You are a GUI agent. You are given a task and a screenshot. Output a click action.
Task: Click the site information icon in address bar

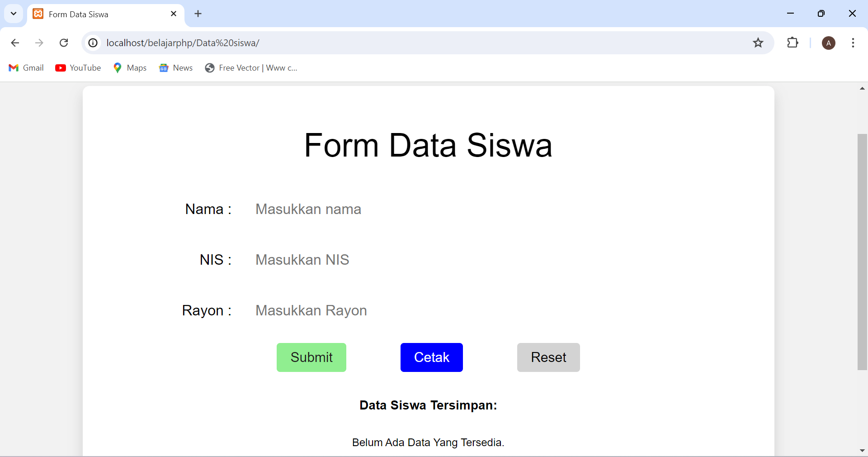coord(93,43)
